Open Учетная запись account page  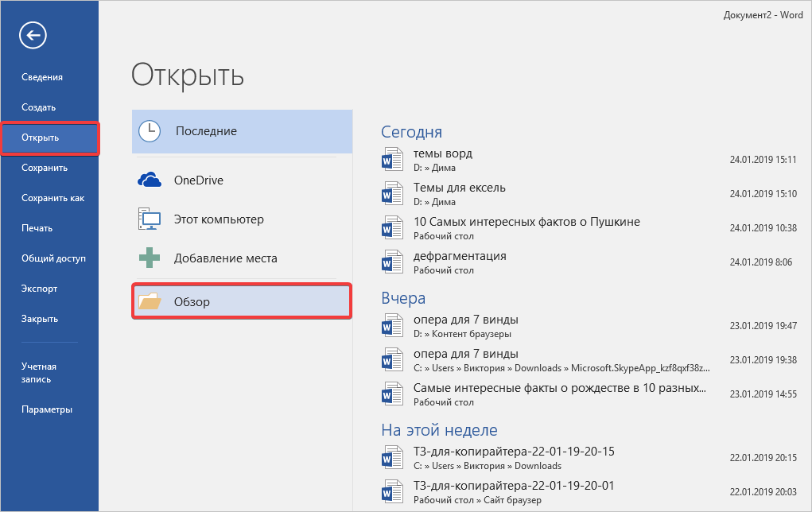click(39, 373)
